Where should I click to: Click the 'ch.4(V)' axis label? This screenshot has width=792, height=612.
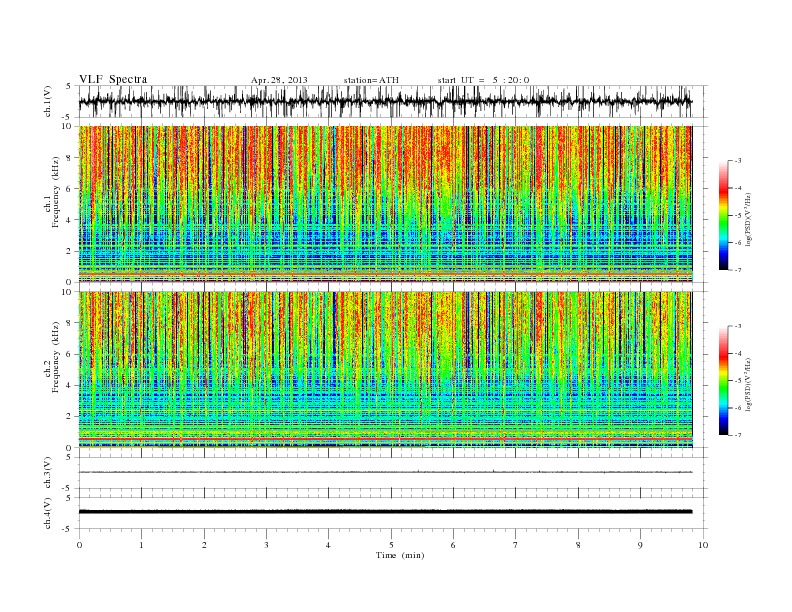coord(48,513)
